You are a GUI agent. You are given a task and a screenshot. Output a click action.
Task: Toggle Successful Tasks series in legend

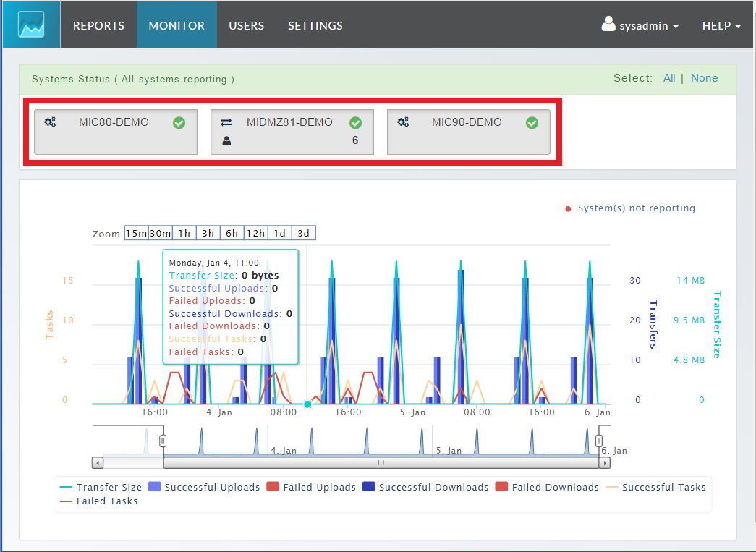point(655,488)
